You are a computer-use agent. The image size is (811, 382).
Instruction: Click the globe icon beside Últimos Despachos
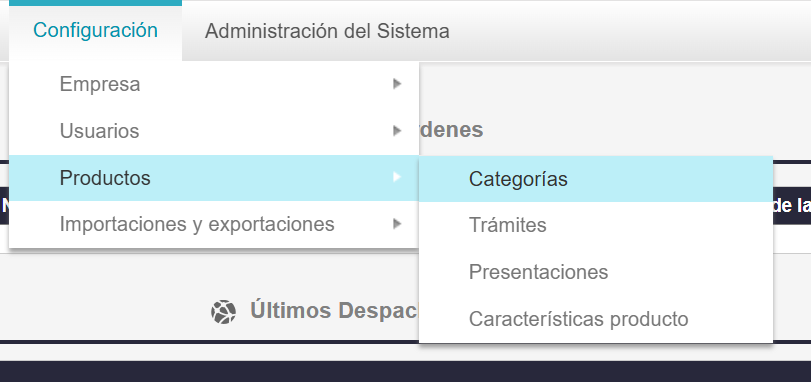pyautogui.click(x=223, y=312)
